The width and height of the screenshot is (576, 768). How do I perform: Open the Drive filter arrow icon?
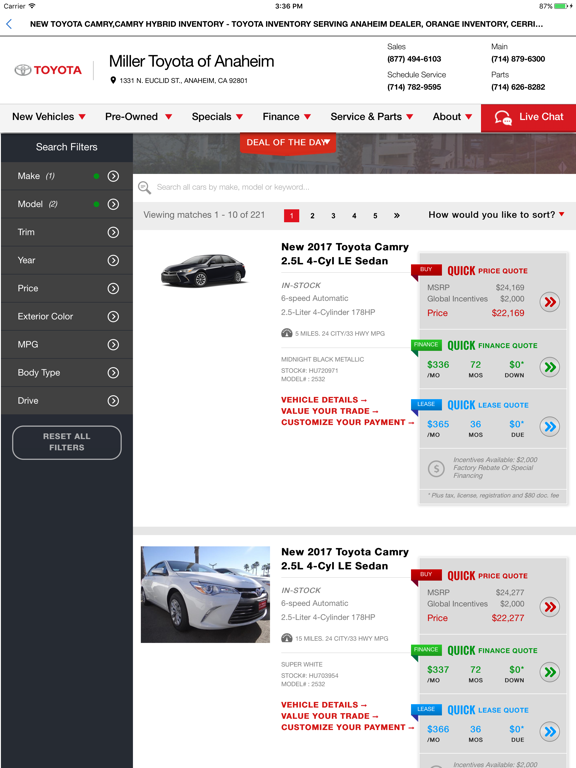click(113, 401)
